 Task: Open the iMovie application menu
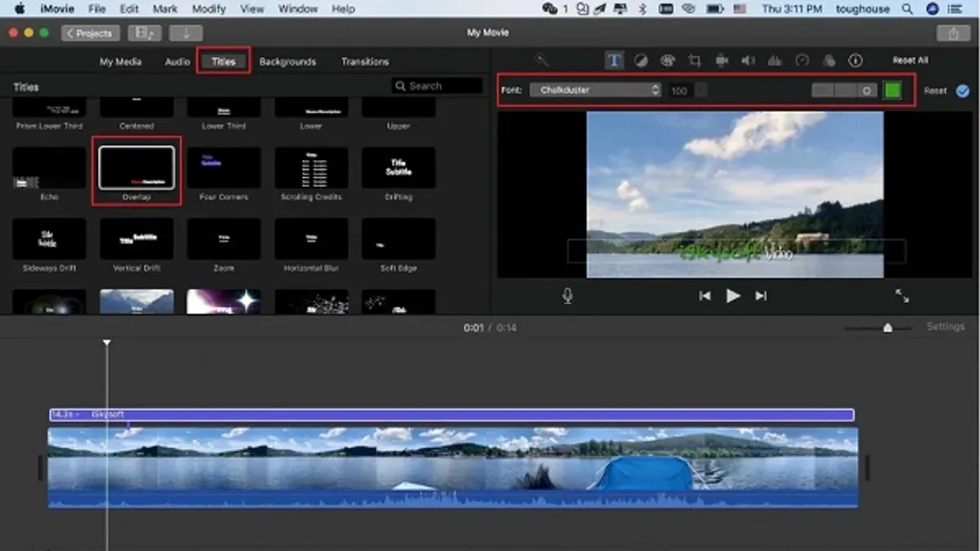coord(57,9)
